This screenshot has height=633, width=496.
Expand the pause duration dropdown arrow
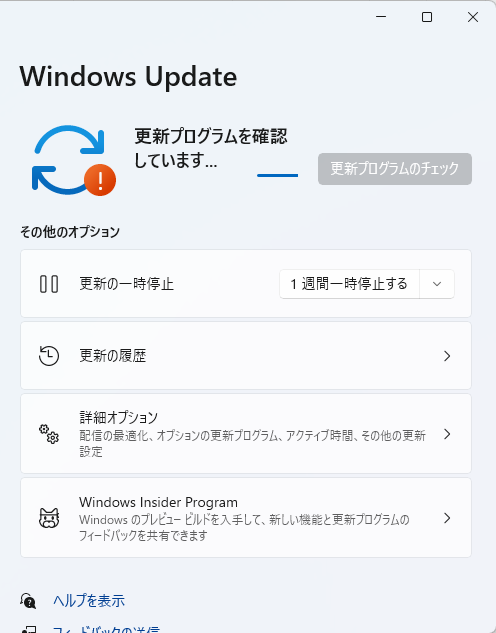point(437,284)
